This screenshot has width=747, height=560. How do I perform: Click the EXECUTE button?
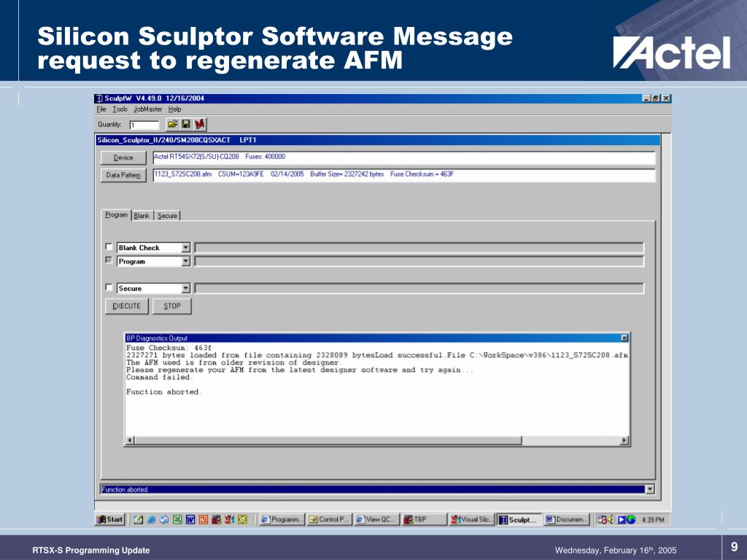coord(127,306)
